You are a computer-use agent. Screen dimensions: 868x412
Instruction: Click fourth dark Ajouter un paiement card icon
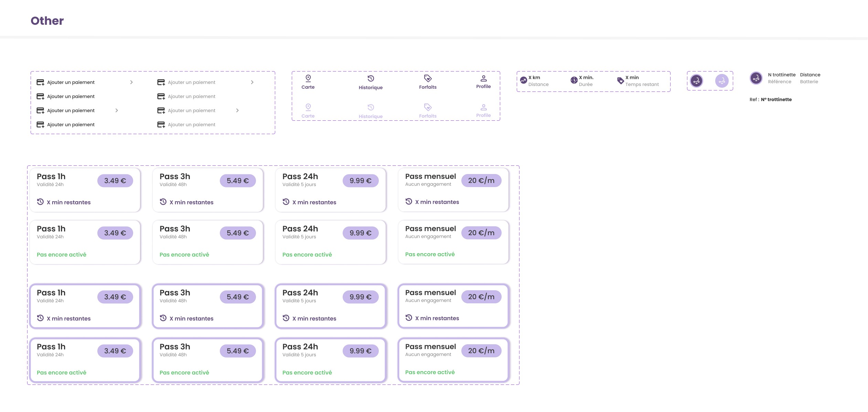coord(40,124)
